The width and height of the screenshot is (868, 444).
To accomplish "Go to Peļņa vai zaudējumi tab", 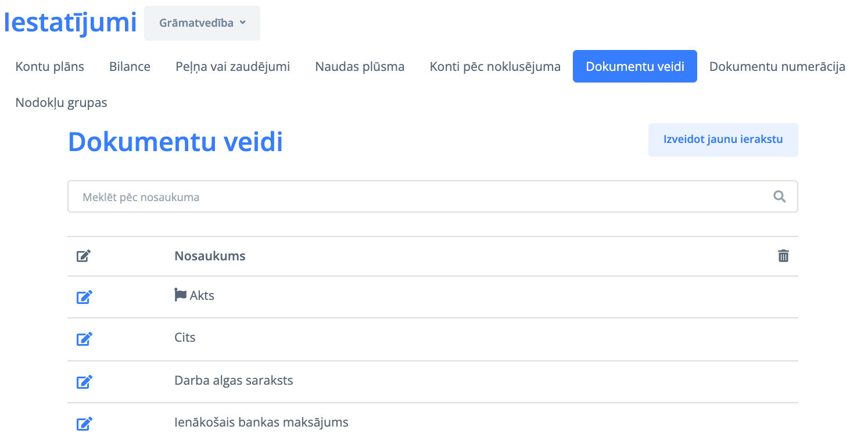I will [x=232, y=66].
